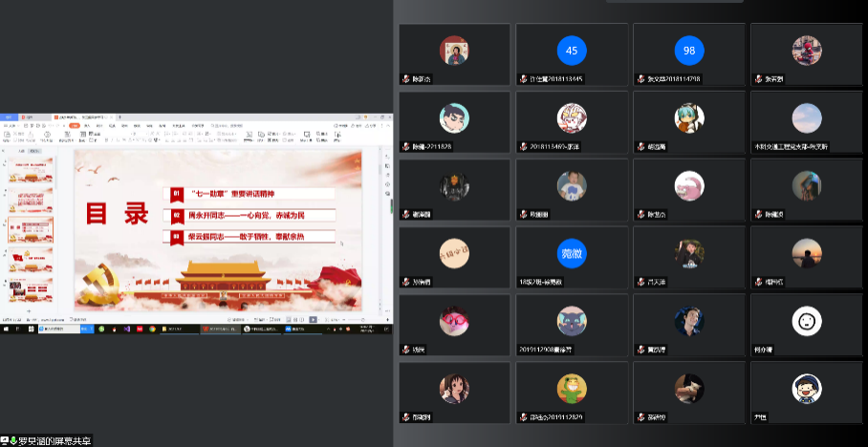Screen dimensions: 868x447
Task: Click the blue avatar numbered 45
Action: (572, 51)
